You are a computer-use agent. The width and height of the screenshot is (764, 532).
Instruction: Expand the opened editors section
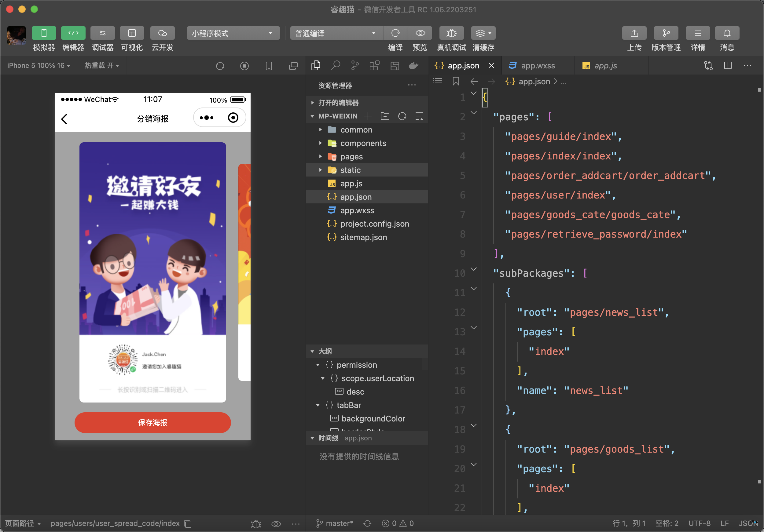[367, 102]
